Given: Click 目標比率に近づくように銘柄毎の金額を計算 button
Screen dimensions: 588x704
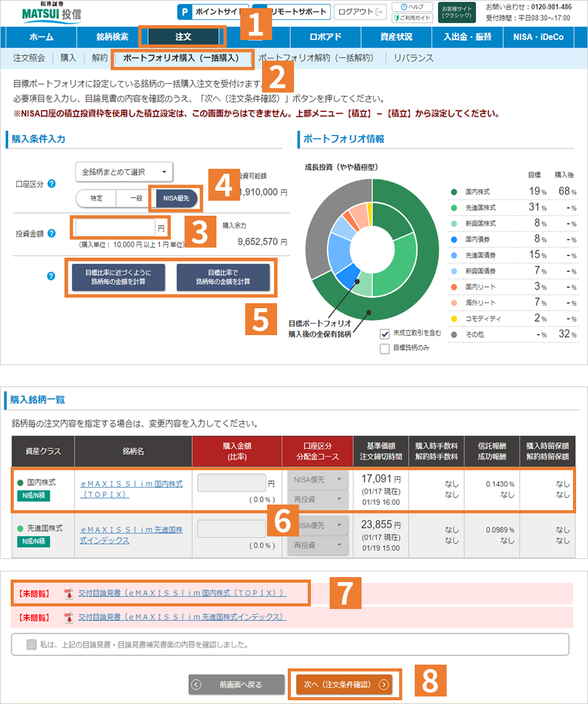Looking at the screenshot, I should point(118,277).
